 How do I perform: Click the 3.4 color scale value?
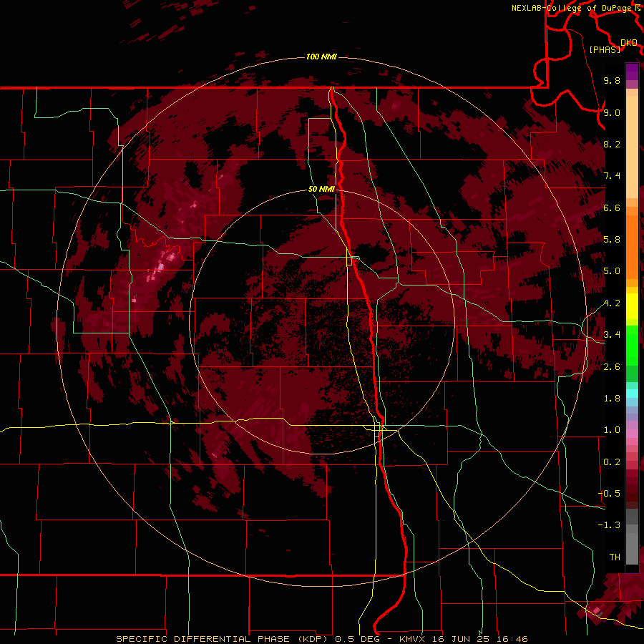(612, 335)
